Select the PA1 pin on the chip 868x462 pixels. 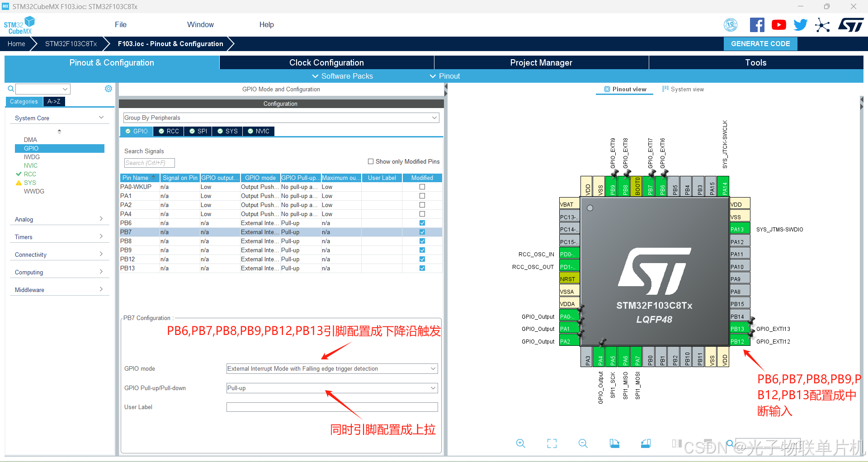(570, 329)
